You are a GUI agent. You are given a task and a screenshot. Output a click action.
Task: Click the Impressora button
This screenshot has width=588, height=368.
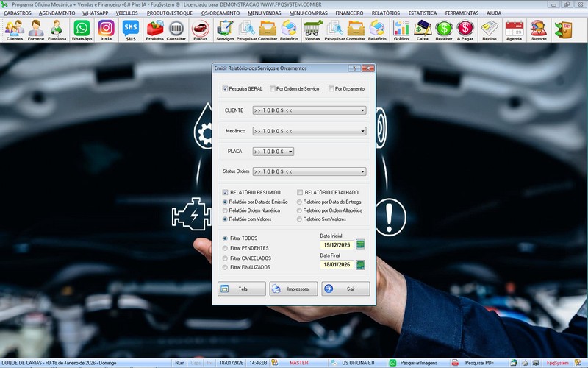[293, 289]
